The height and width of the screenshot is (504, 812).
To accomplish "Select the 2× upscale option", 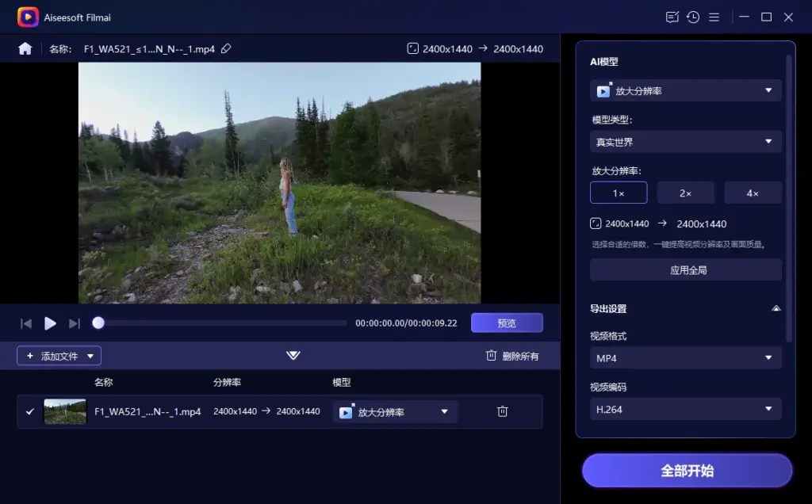I will pyautogui.click(x=686, y=192).
